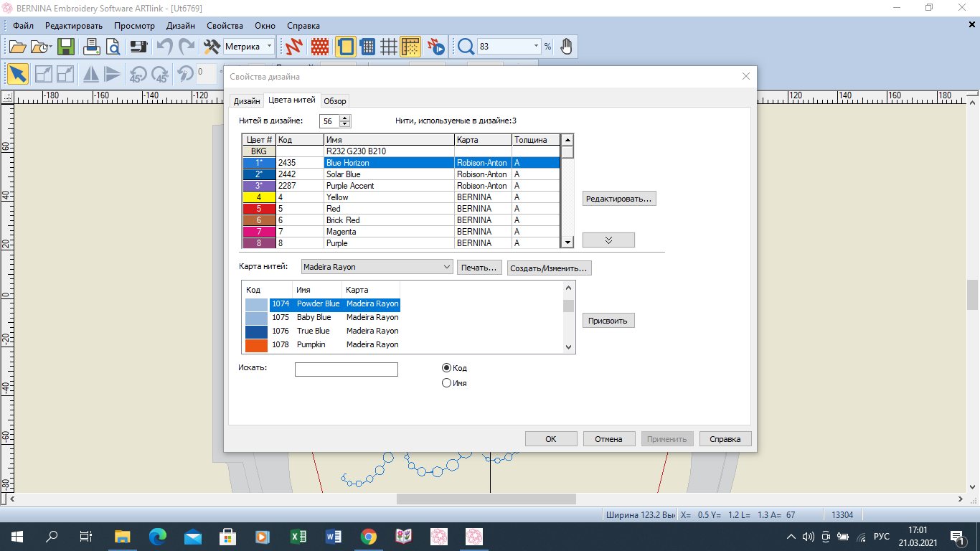Image resolution: width=980 pixels, height=551 pixels.
Task: Open the Метрика units dropdown
Action: click(x=270, y=47)
